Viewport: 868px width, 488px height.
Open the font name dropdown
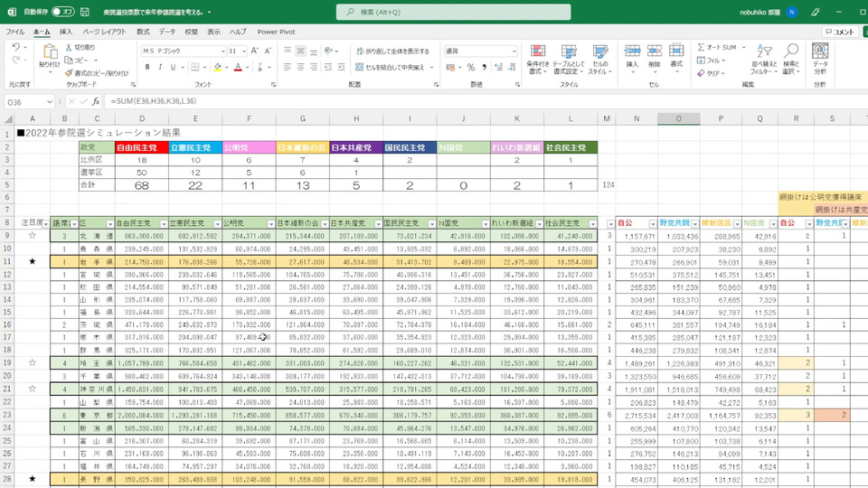223,51
